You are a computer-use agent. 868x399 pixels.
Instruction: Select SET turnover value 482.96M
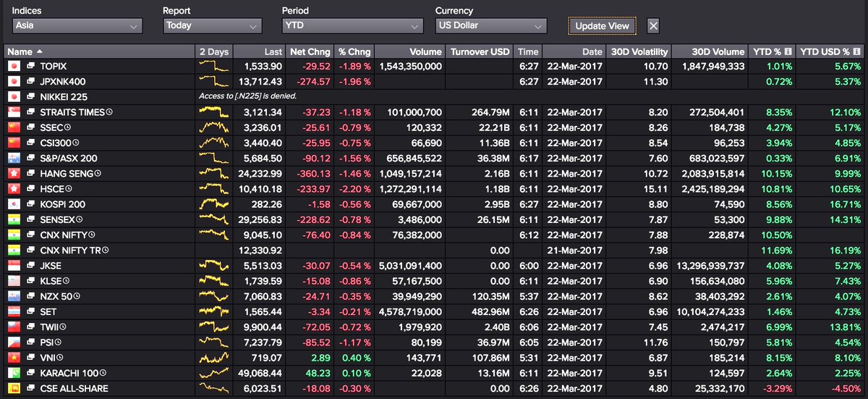click(x=490, y=312)
